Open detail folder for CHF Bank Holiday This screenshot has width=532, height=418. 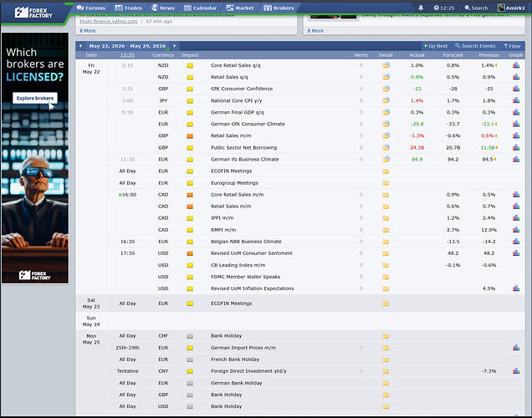coord(386,336)
